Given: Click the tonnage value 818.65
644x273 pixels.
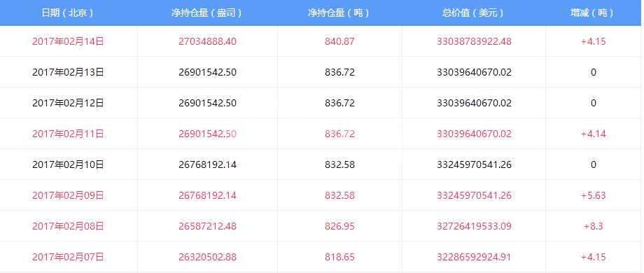Looking at the screenshot, I should point(339,258).
